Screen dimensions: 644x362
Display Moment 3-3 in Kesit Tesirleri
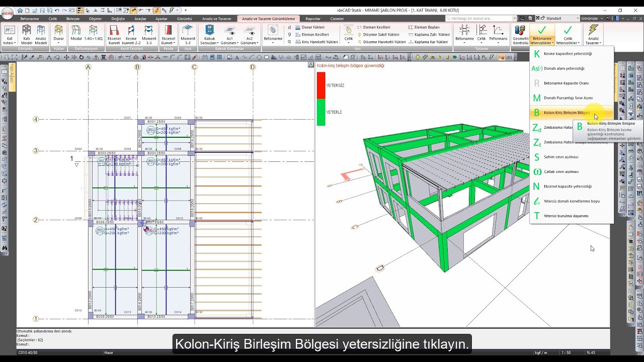149,35
